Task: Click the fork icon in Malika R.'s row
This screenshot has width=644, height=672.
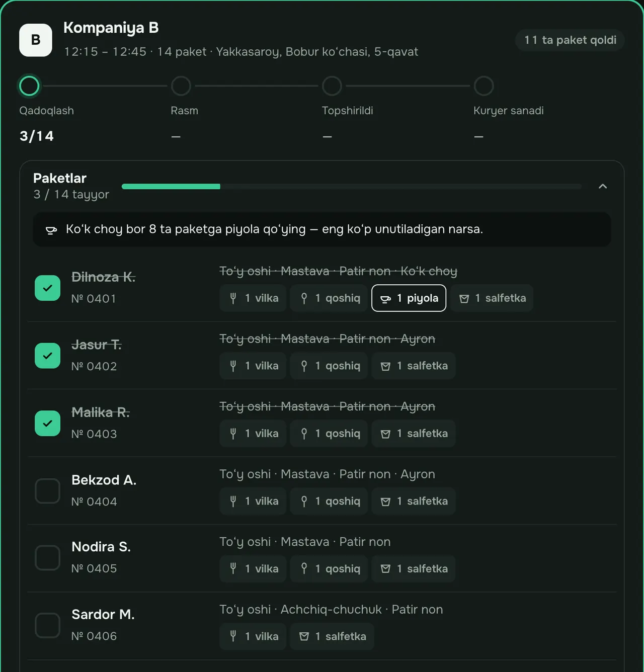Action: click(233, 434)
